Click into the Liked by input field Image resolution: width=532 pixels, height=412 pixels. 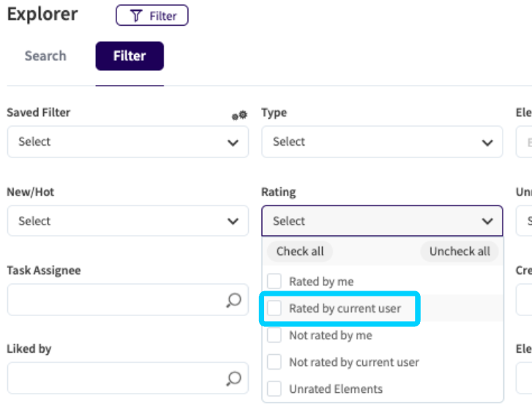[113, 378]
